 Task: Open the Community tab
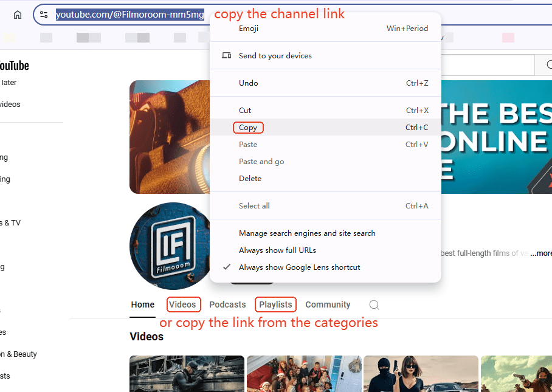point(328,304)
